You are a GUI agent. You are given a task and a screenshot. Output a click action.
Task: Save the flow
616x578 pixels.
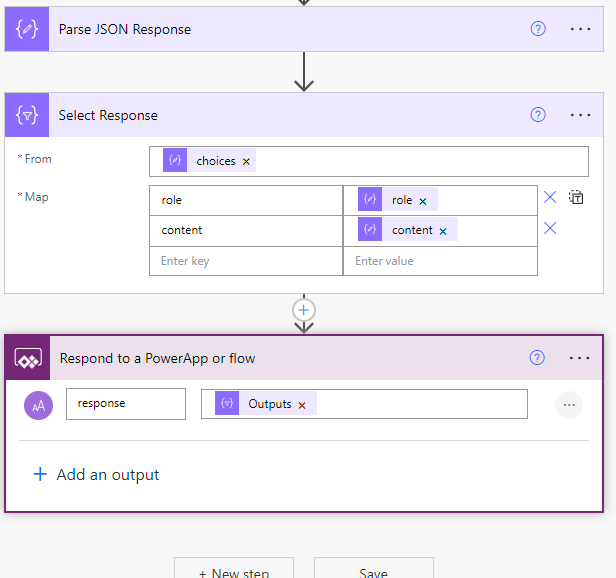pos(374,572)
